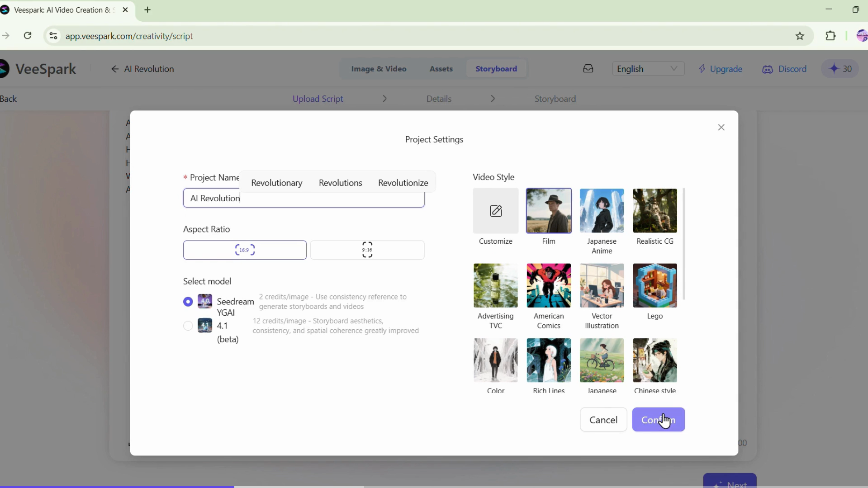Click the Customize style pencil icon
Viewport: 868px width, 488px height.
tap(496, 211)
